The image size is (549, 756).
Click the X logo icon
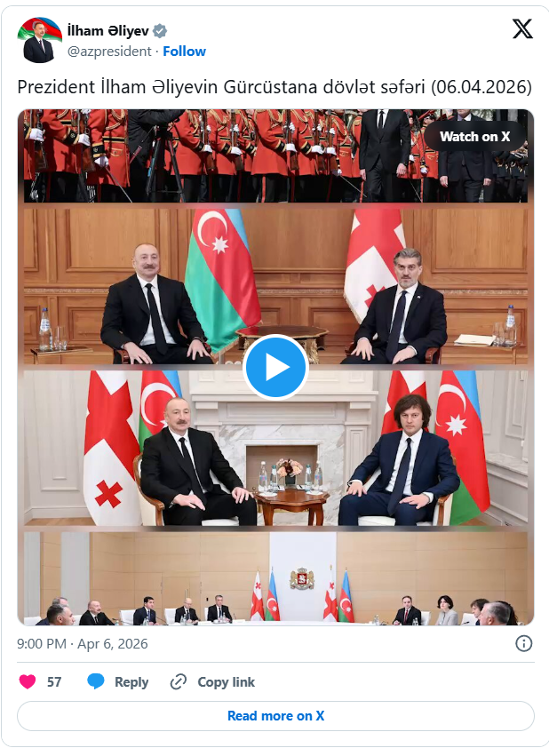coord(522,29)
